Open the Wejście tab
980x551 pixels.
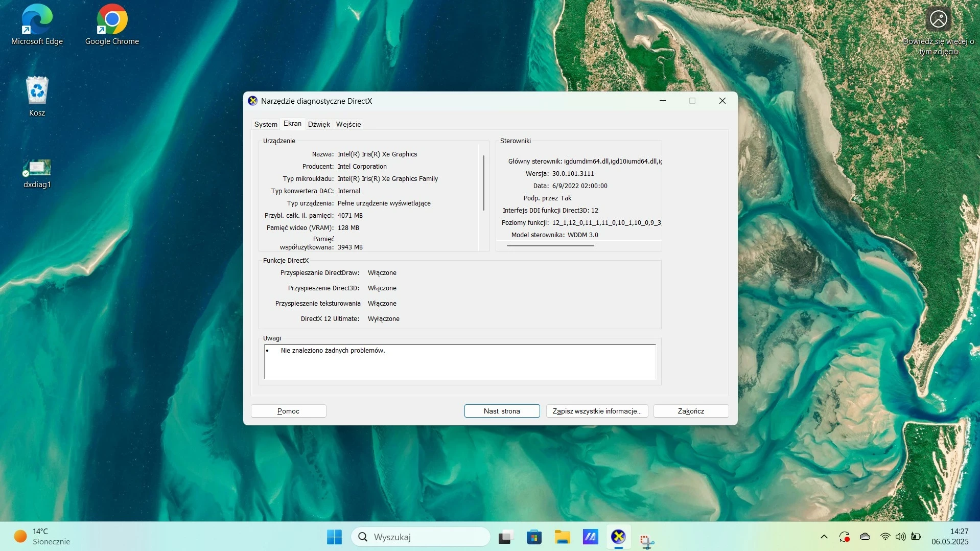click(348, 124)
